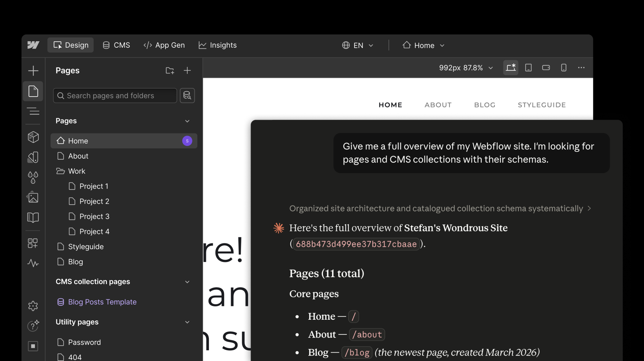Open the Home page selector dropdown

click(x=423, y=45)
